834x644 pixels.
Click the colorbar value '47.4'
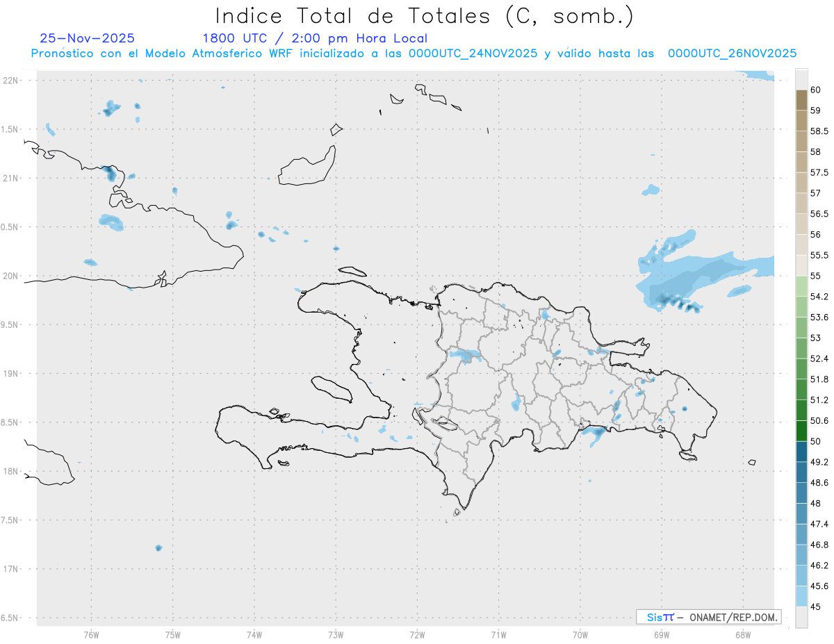click(x=819, y=524)
